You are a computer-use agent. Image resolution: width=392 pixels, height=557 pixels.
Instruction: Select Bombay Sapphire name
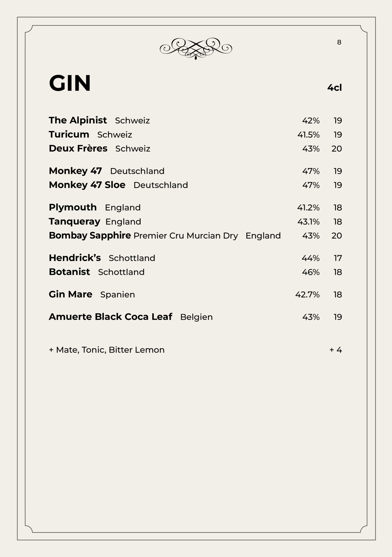coord(90,236)
